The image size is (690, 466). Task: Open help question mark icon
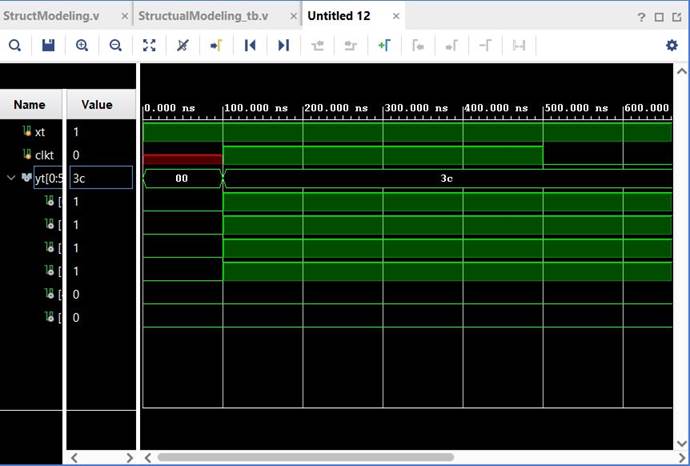click(641, 17)
